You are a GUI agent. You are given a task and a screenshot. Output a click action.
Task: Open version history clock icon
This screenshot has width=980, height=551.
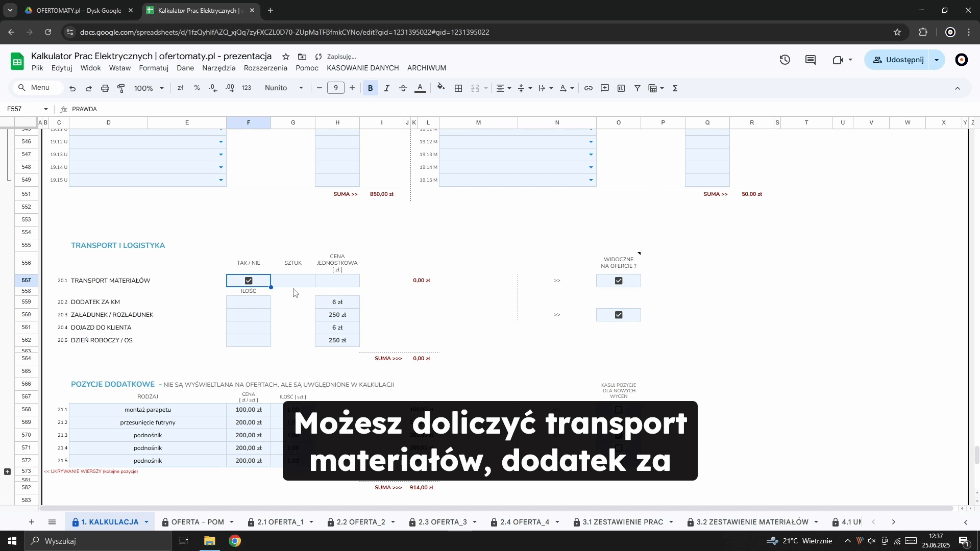785,60
